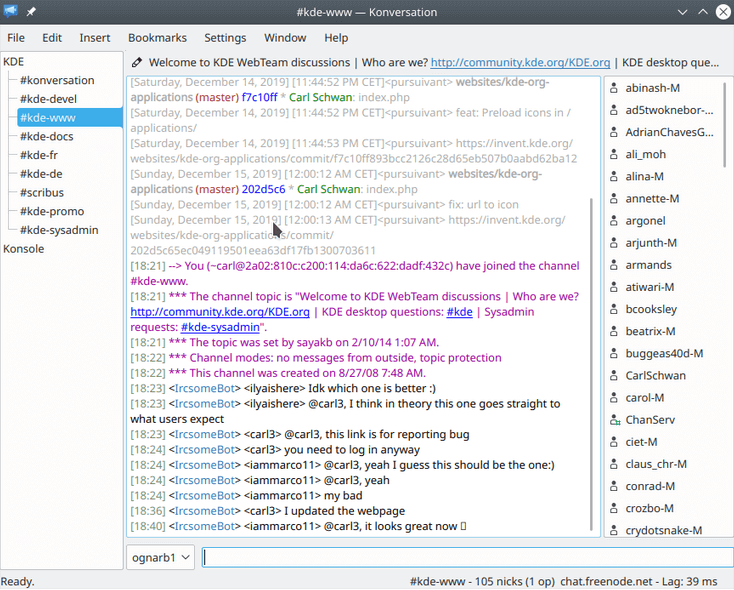The image size is (734, 590).
Task: Open the Bookmarks menu
Action: (157, 38)
